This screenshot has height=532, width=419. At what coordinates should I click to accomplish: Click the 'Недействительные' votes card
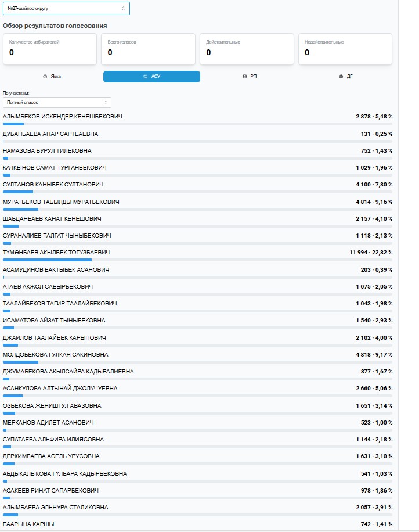coord(345,49)
